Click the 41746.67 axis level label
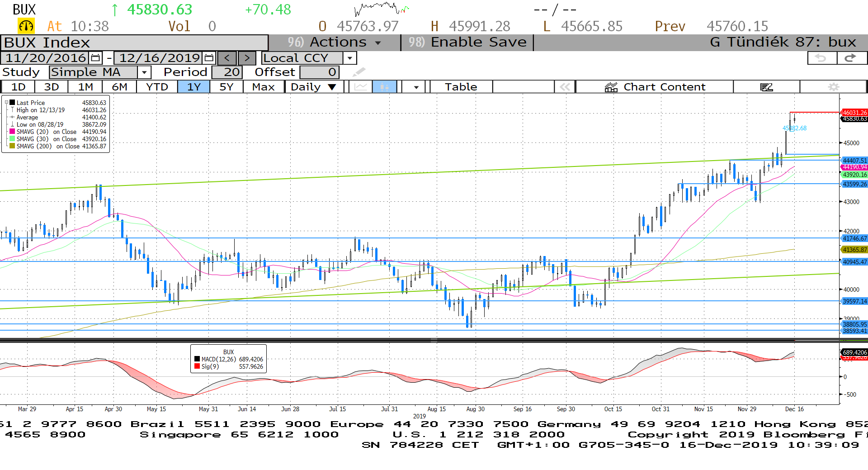 coord(854,238)
